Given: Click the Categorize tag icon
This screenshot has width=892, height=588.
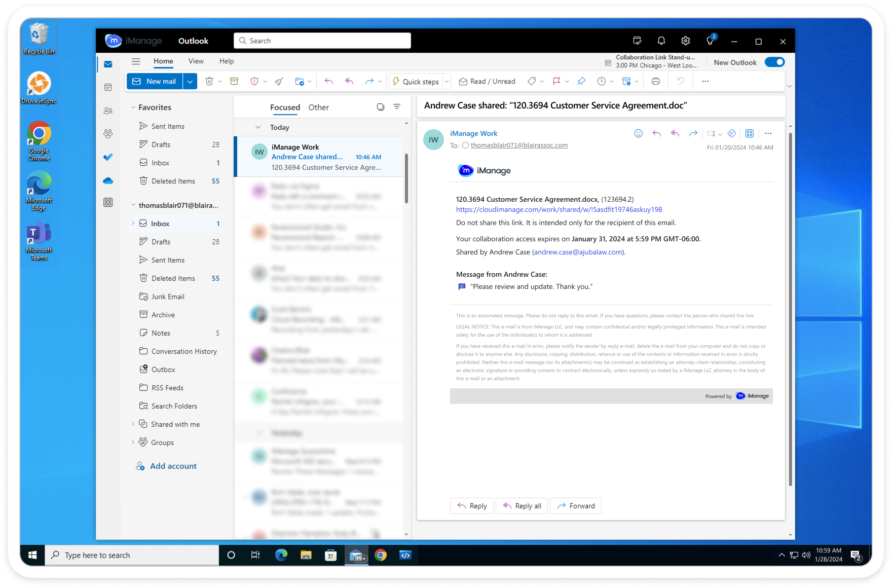Looking at the screenshot, I should click(x=532, y=81).
